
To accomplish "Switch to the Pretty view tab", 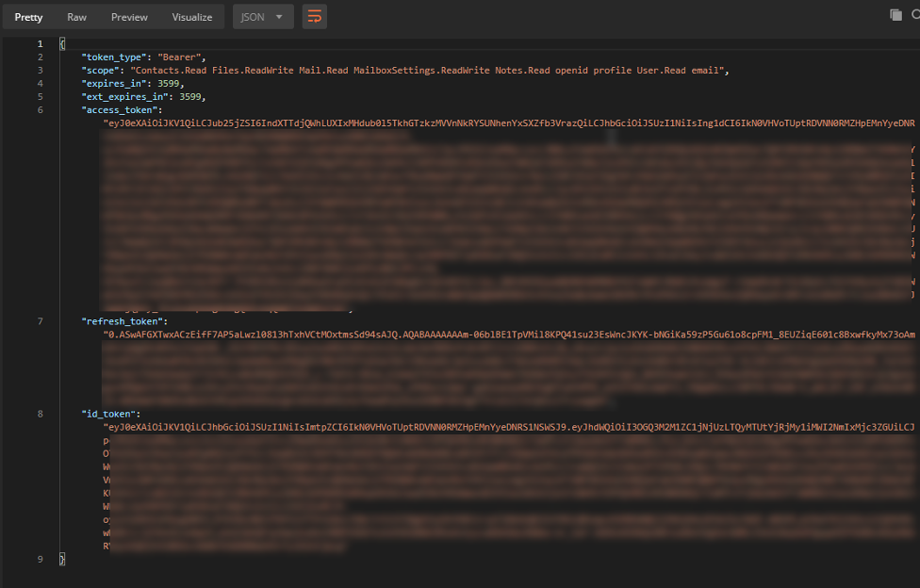I will coord(28,17).
